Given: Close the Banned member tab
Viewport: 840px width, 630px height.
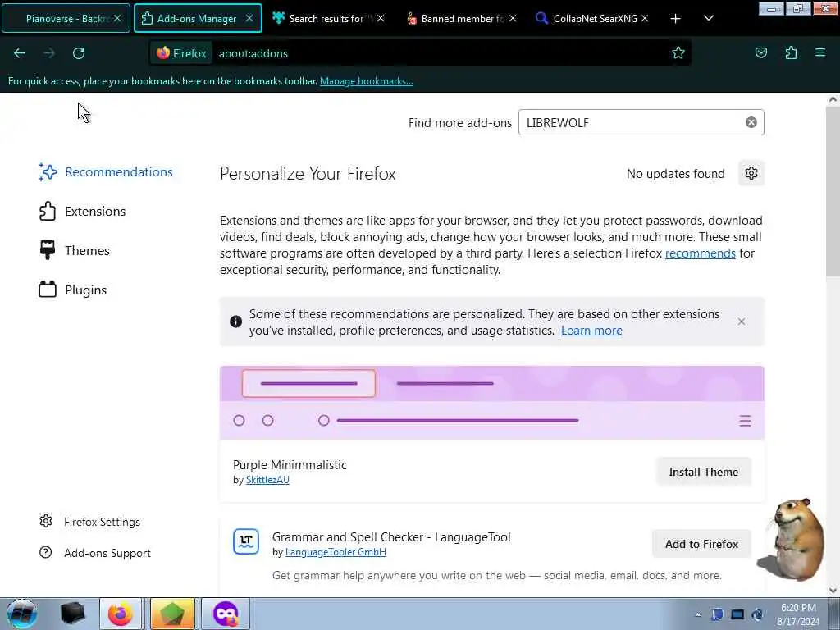Looking at the screenshot, I should coord(513,18).
